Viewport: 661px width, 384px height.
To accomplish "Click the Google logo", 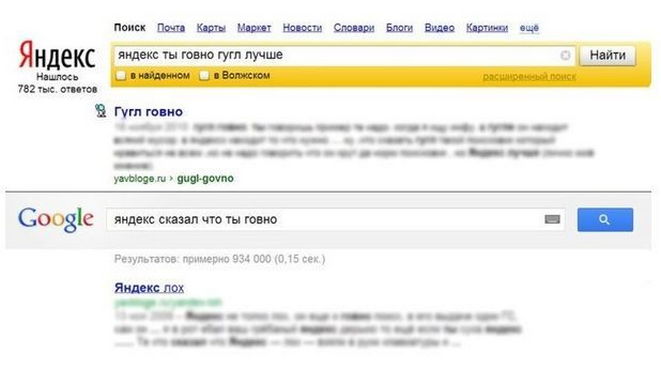I will (56, 220).
